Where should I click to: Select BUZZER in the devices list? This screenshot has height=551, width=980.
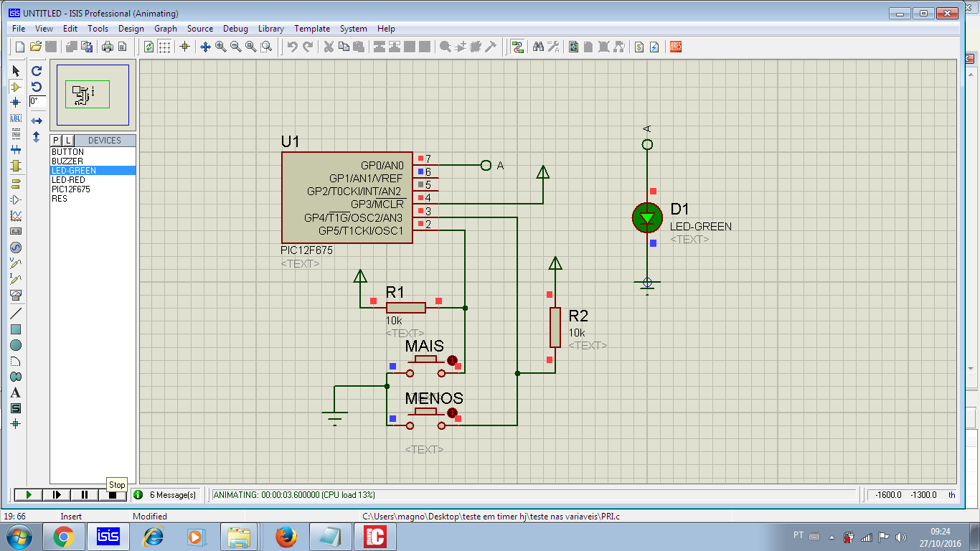click(93, 161)
